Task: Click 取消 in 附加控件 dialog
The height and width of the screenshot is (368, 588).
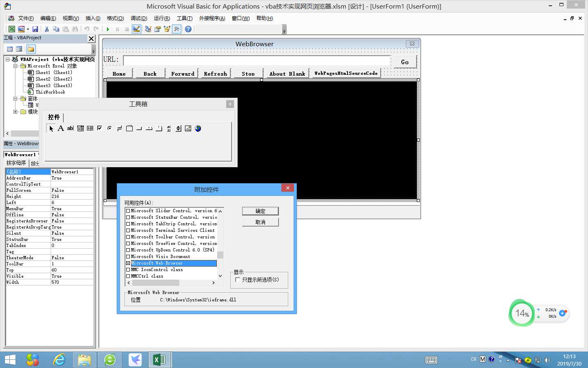Action: (261, 222)
